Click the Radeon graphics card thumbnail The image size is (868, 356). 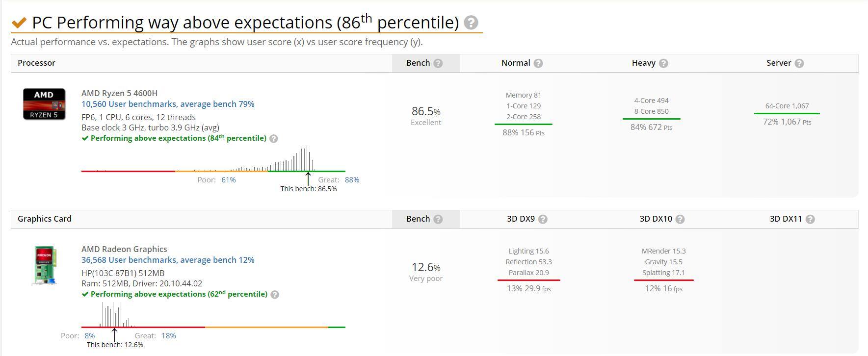[x=44, y=265]
